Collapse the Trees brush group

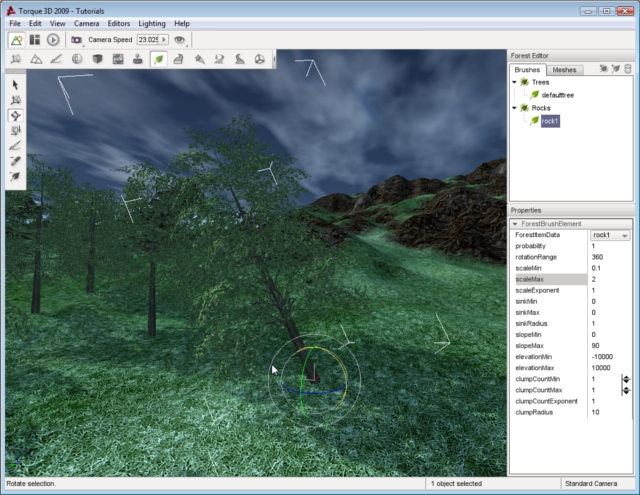514,82
